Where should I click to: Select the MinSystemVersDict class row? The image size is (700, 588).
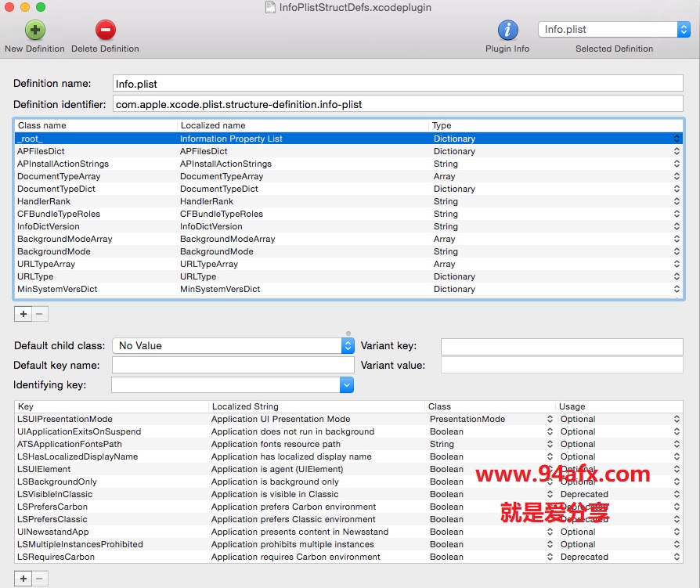click(x=348, y=288)
